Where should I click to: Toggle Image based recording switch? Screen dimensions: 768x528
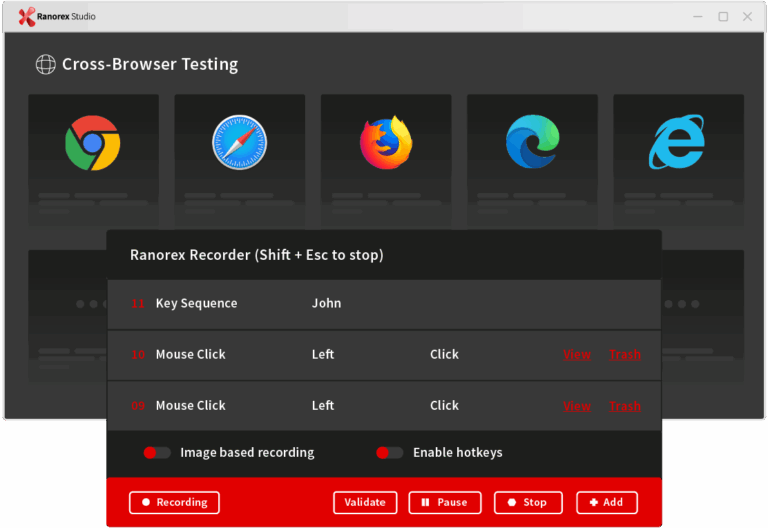[x=157, y=453]
